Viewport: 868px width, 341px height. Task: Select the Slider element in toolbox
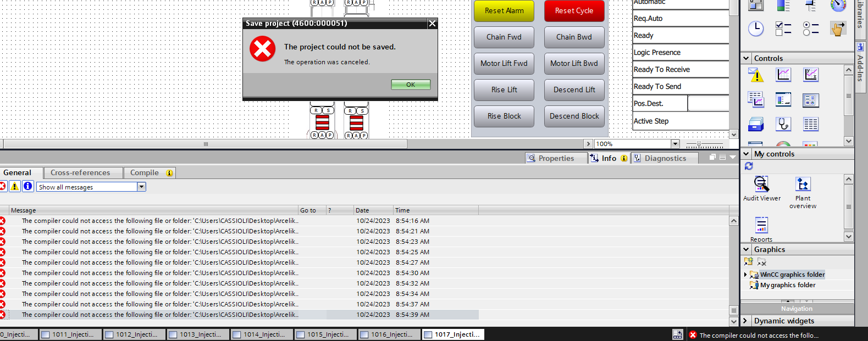(x=811, y=5)
